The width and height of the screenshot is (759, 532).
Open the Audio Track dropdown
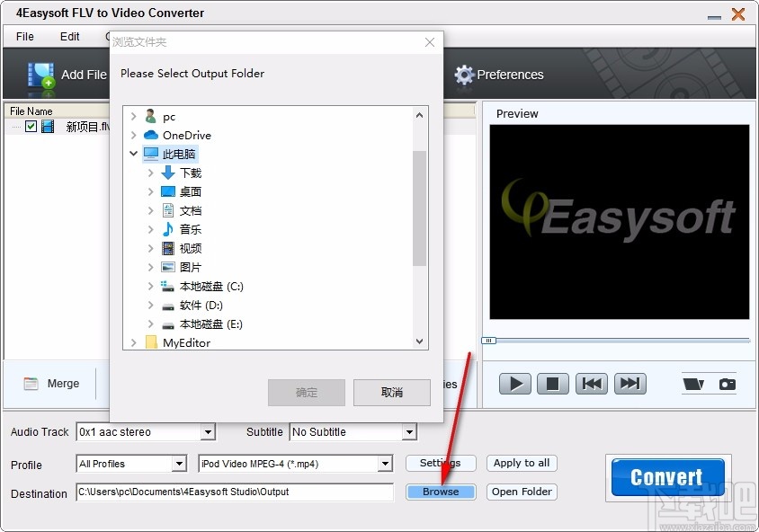pos(207,432)
